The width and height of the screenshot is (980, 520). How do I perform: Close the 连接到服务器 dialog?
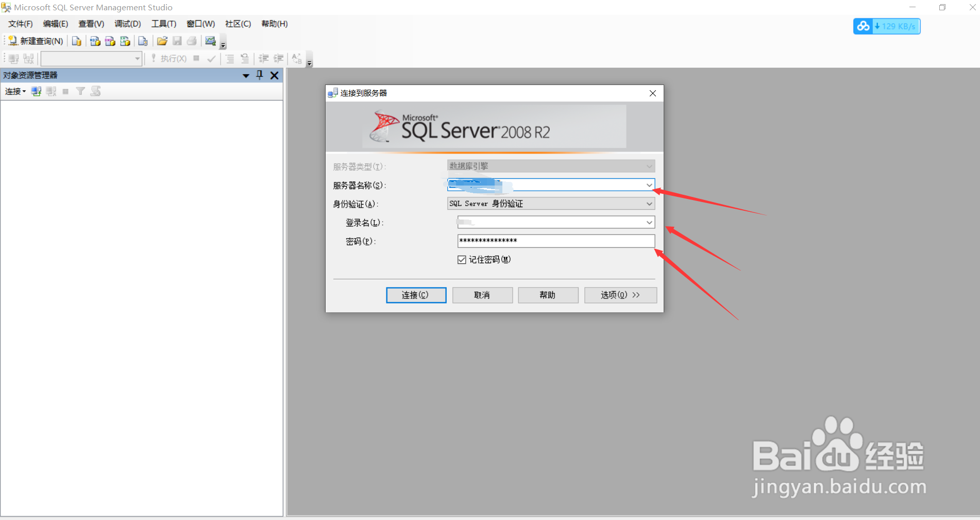(653, 93)
